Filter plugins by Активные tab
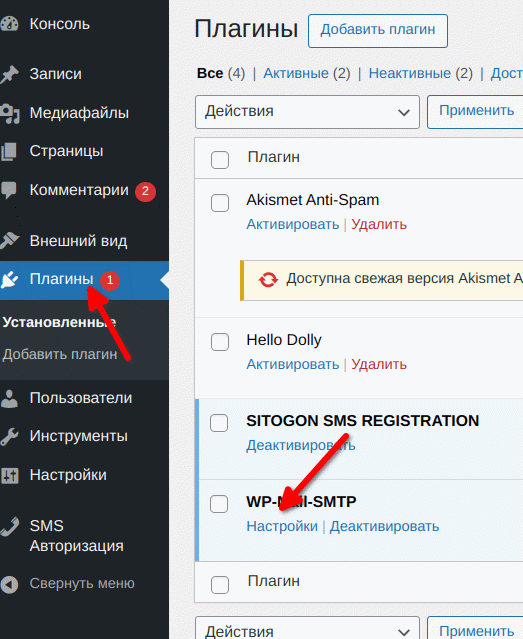 pyautogui.click(x=296, y=73)
